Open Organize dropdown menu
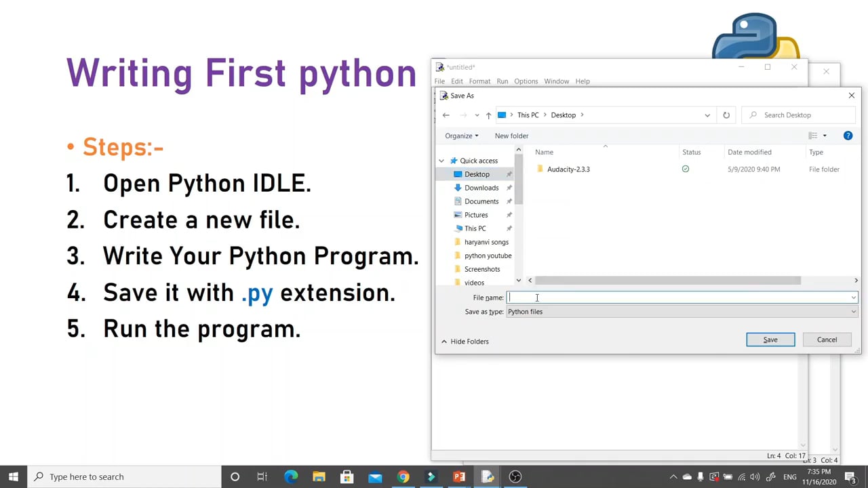Viewport: 868px width, 488px height. (462, 136)
